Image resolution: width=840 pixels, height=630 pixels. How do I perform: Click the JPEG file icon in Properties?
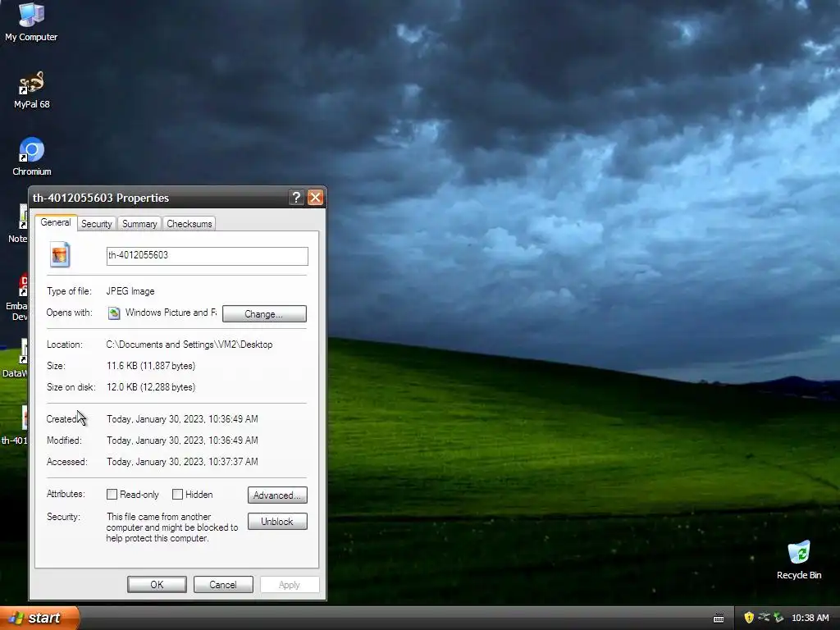(x=59, y=254)
